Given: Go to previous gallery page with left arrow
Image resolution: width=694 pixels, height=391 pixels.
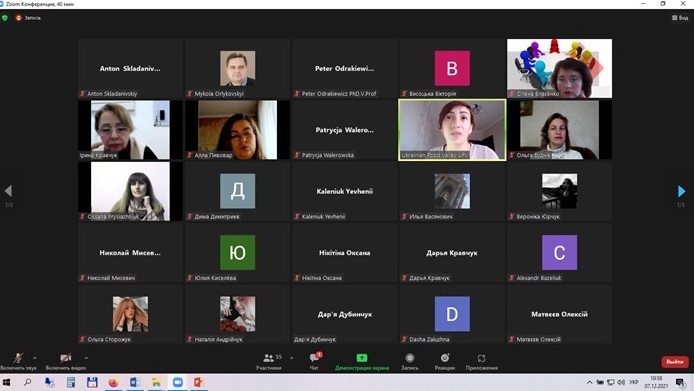Looking at the screenshot, I should pos(8,191).
